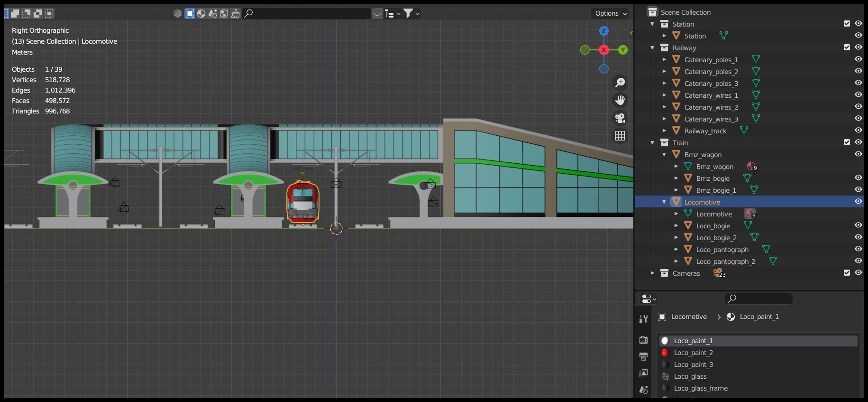Select the Loco_glass_frame material slot
This screenshot has height=402, width=868.
758,388
